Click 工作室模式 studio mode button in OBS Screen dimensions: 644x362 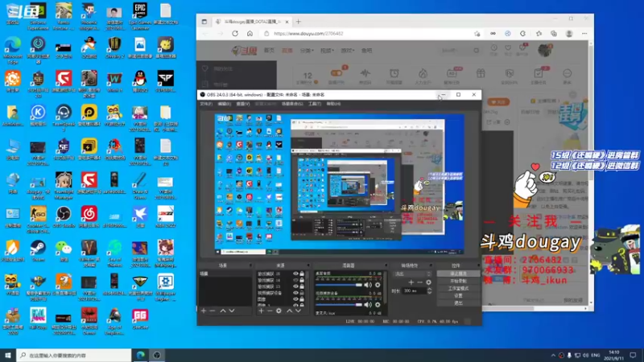tap(458, 289)
